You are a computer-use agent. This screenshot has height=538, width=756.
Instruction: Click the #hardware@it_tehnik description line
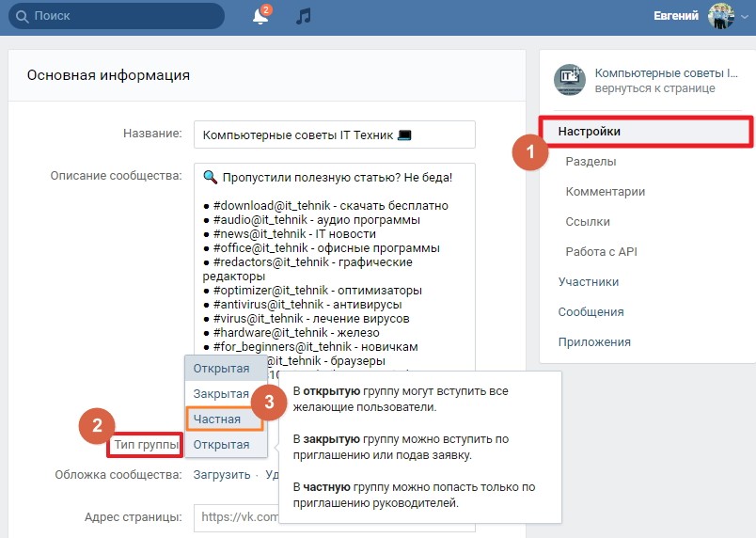pyautogui.click(x=291, y=333)
